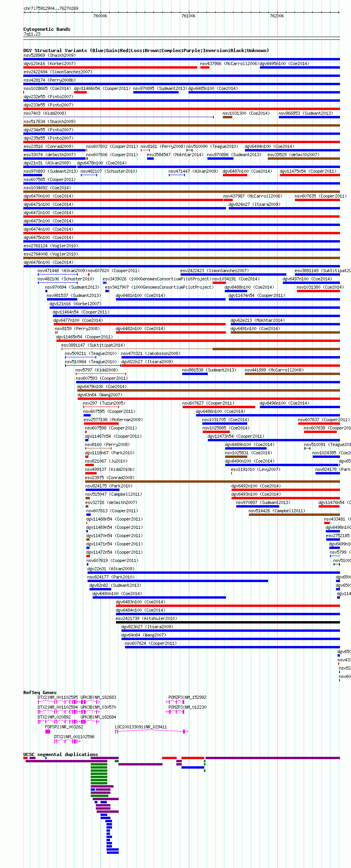This screenshot has width=351, height=868.
Task: Open the DGV Structural Variants track title
Action: pyautogui.click(x=146, y=50)
